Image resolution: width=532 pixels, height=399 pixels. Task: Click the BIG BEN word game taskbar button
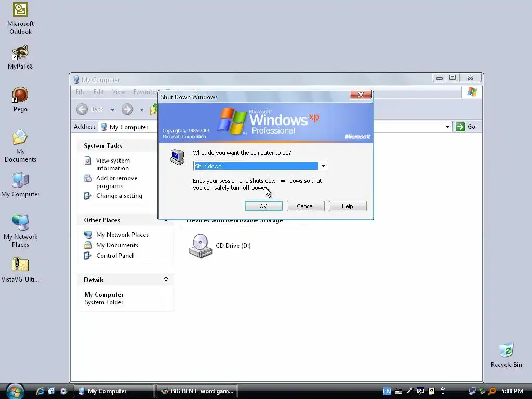[x=197, y=391]
